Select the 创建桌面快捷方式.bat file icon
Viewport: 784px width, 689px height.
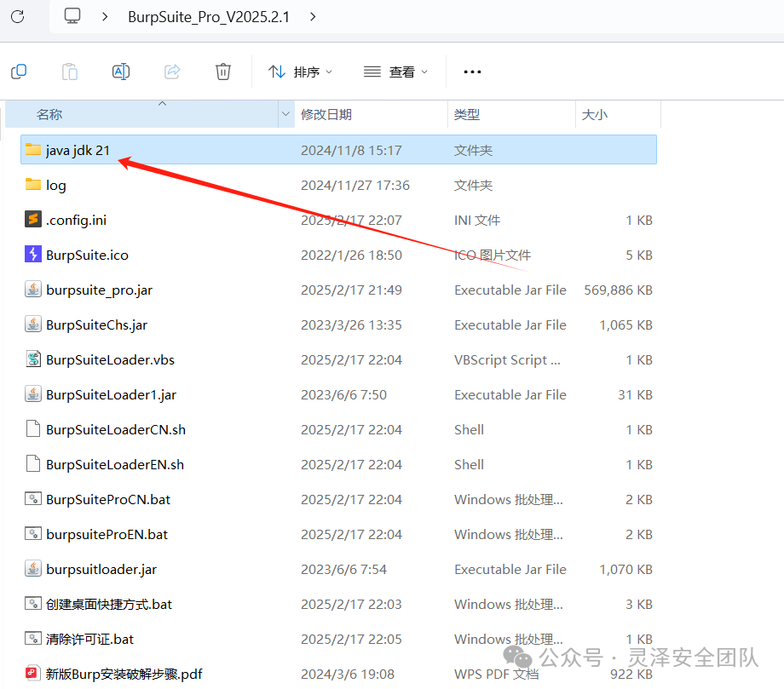(x=33, y=603)
